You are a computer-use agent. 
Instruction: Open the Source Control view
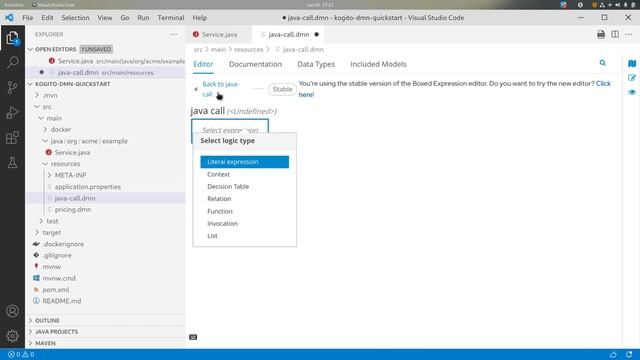click(x=12, y=88)
